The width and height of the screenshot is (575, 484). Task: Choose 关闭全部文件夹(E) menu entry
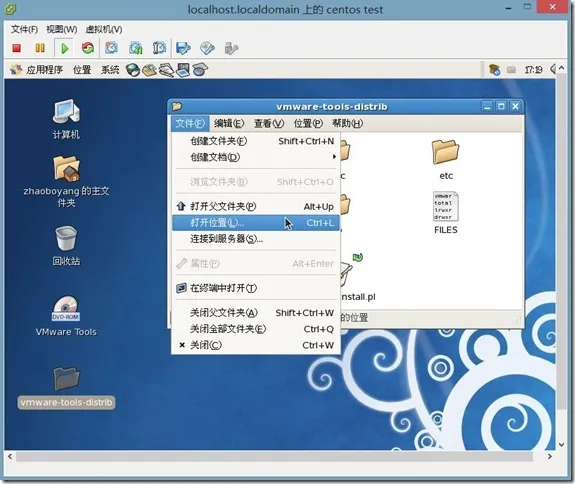click(256, 329)
